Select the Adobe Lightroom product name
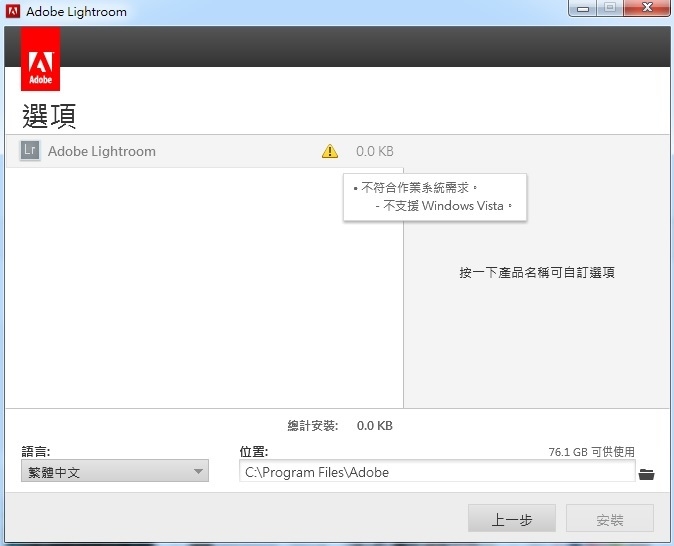The height and width of the screenshot is (546, 674). 102,151
